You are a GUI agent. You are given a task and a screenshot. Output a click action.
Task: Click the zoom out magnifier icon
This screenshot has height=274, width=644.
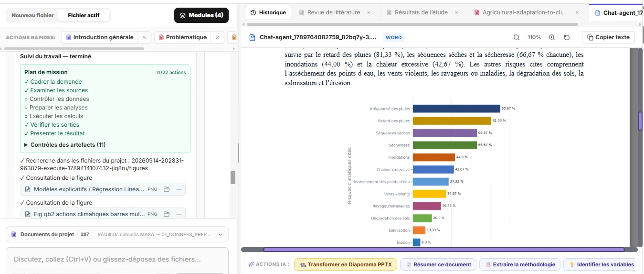pos(517,37)
